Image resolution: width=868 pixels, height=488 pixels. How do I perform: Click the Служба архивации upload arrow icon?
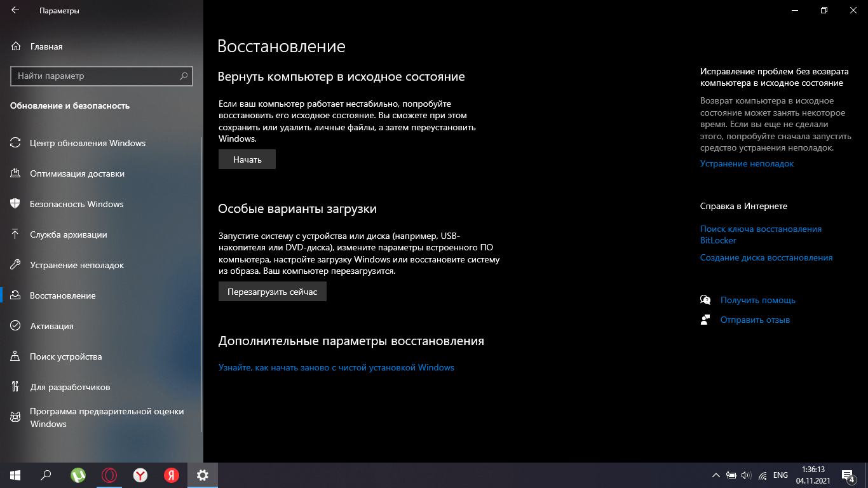(x=16, y=234)
